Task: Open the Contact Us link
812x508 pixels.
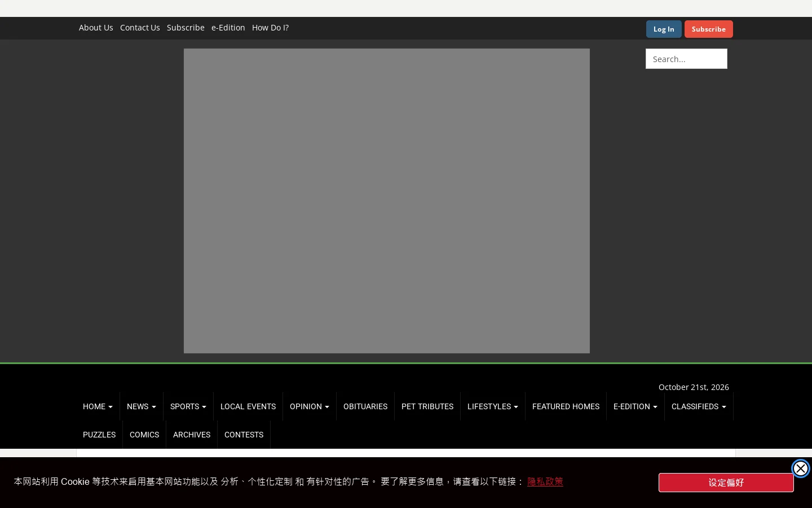Action: [140, 28]
